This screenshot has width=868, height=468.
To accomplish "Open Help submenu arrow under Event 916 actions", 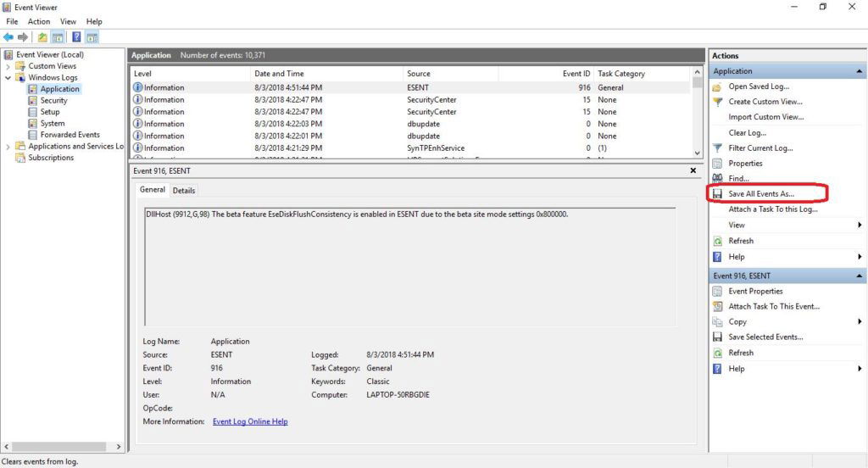I will click(860, 368).
